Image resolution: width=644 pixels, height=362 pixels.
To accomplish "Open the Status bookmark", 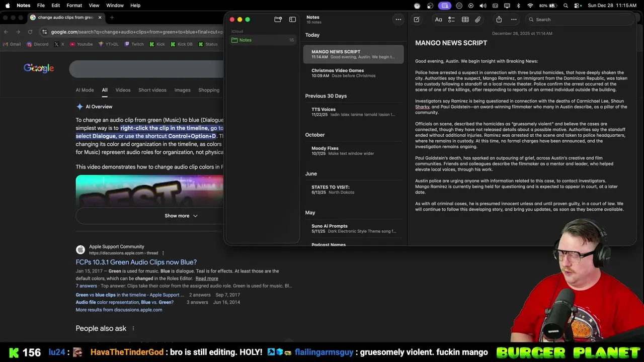I will [x=208, y=44].
